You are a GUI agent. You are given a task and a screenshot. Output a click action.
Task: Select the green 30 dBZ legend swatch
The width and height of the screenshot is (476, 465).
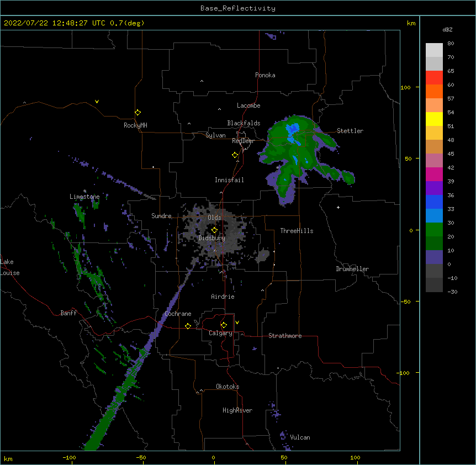(434, 230)
